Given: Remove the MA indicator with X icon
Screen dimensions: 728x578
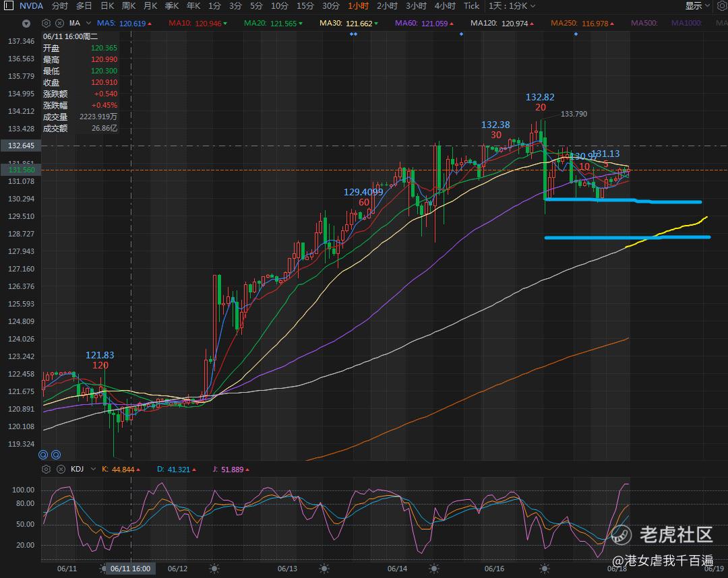Looking at the screenshot, I should [59, 23].
